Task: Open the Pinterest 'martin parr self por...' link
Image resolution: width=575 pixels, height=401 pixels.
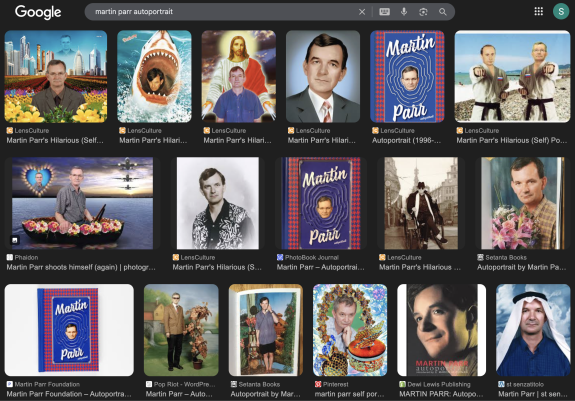Action: click(349, 394)
